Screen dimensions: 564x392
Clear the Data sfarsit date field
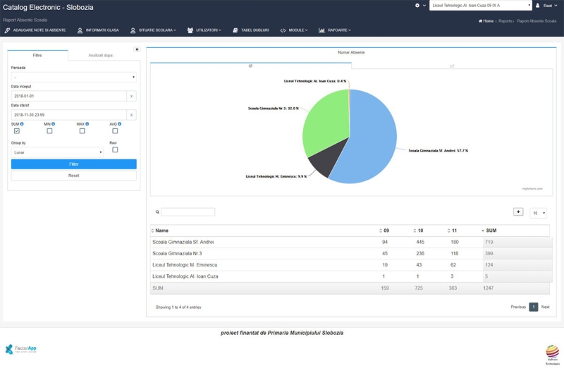point(131,115)
